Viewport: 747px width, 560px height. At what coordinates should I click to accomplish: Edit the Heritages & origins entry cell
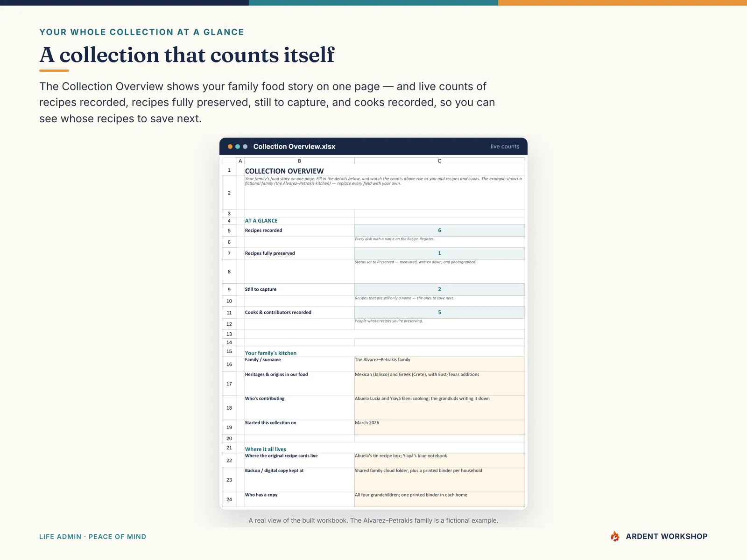[x=439, y=384]
